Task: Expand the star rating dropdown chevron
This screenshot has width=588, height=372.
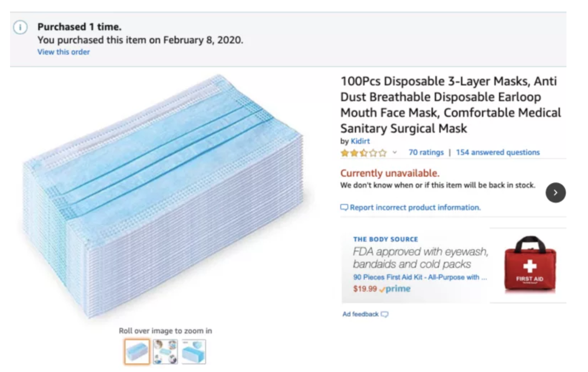Action: tap(395, 153)
